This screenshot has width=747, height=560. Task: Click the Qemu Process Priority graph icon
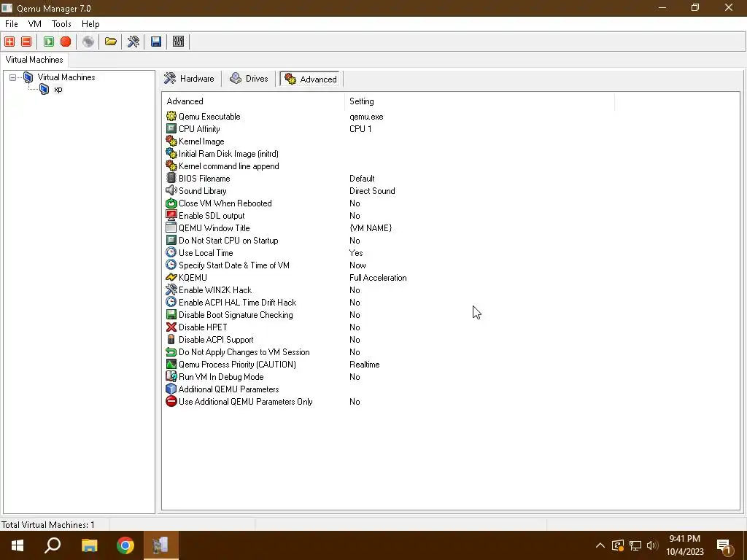point(171,364)
